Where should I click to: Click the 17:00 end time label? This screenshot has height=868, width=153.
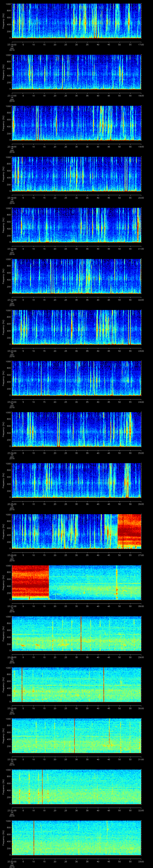pyautogui.click(x=141, y=44)
